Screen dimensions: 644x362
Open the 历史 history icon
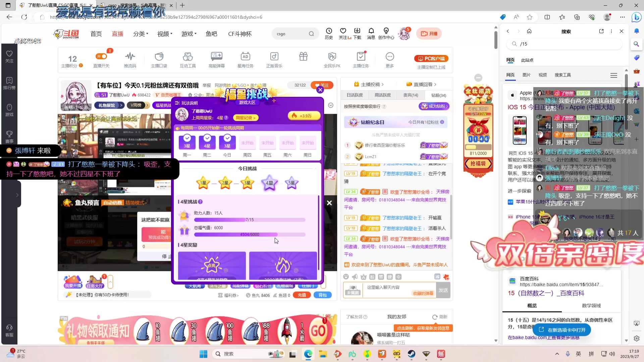pos(329,33)
